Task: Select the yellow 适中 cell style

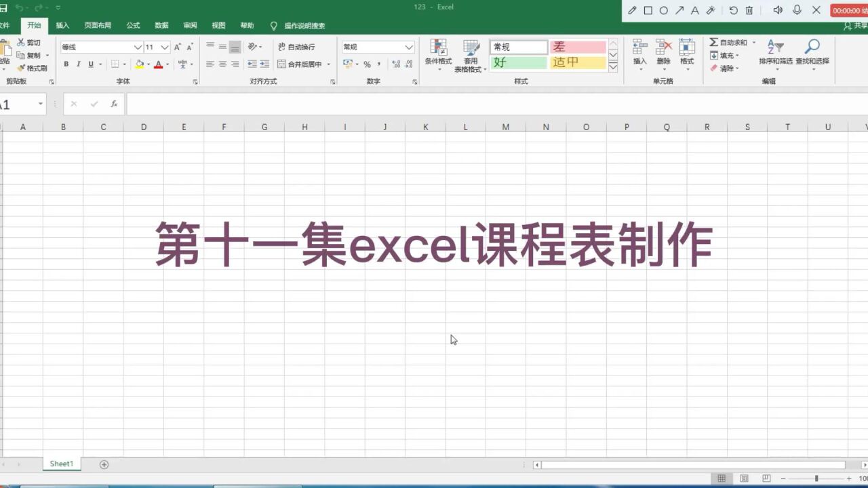Action: click(x=578, y=62)
